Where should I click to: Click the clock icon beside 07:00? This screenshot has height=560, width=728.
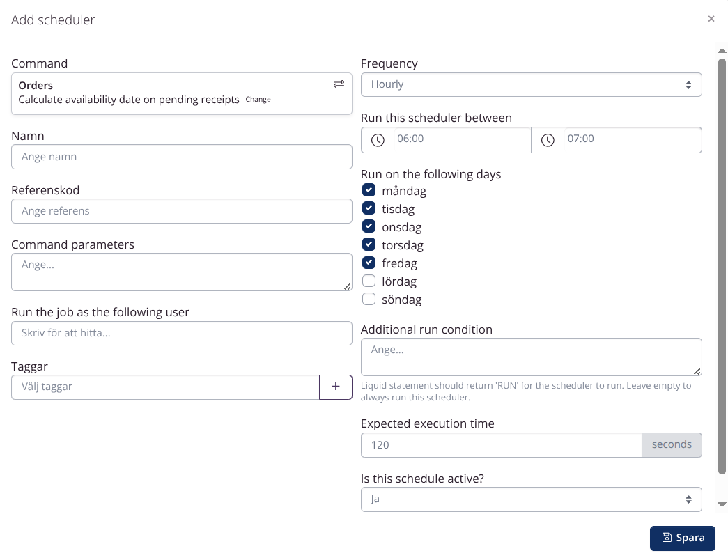pos(548,140)
